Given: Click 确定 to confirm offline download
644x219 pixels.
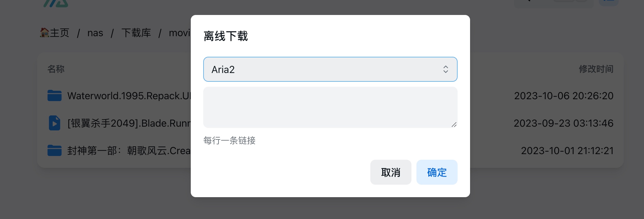Looking at the screenshot, I should (436, 172).
